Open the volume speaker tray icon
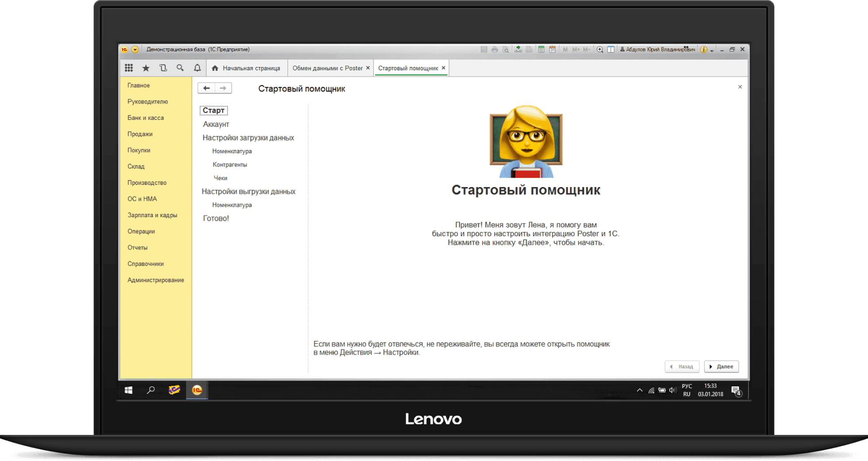The width and height of the screenshot is (868, 461). click(x=672, y=390)
